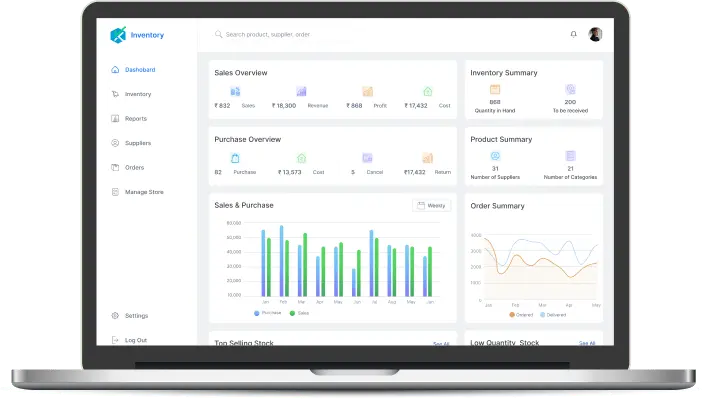Screen dimensions: 702x399
Task: Click the Dashboard home icon
Action: [x=115, y=69]
